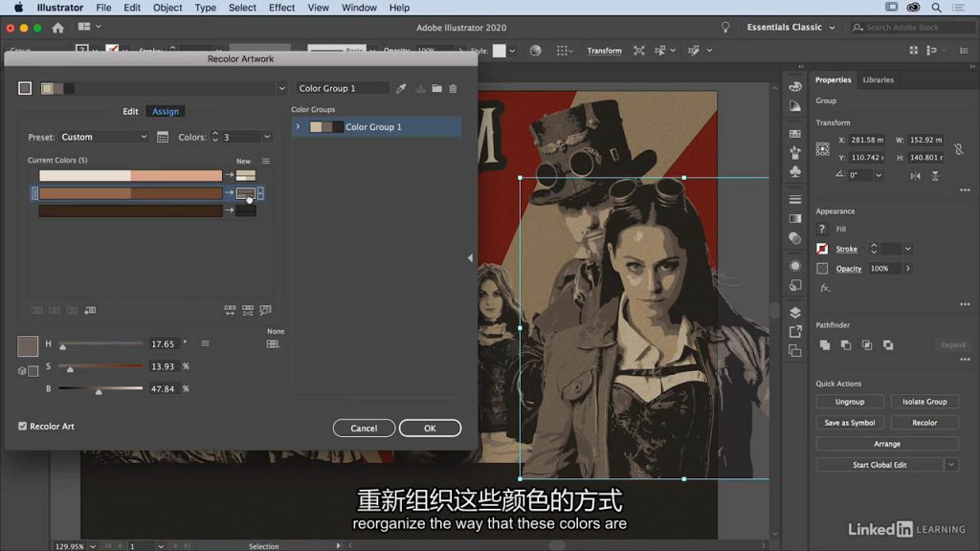Click the Ungroup quick action
Image resolution: width=980 pixels, height=551 pixels.
pyautogui.click(x=850, y=402)
